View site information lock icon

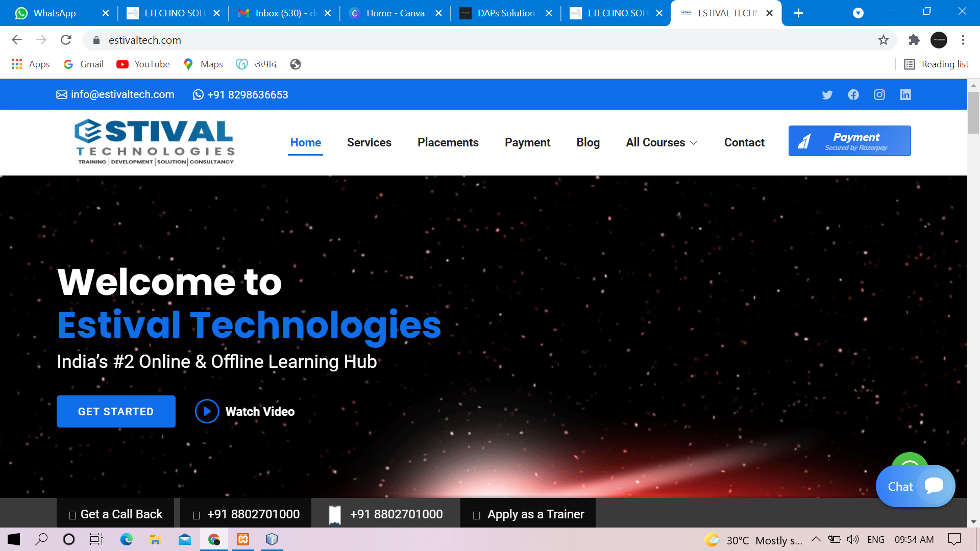tap(96, 40)
